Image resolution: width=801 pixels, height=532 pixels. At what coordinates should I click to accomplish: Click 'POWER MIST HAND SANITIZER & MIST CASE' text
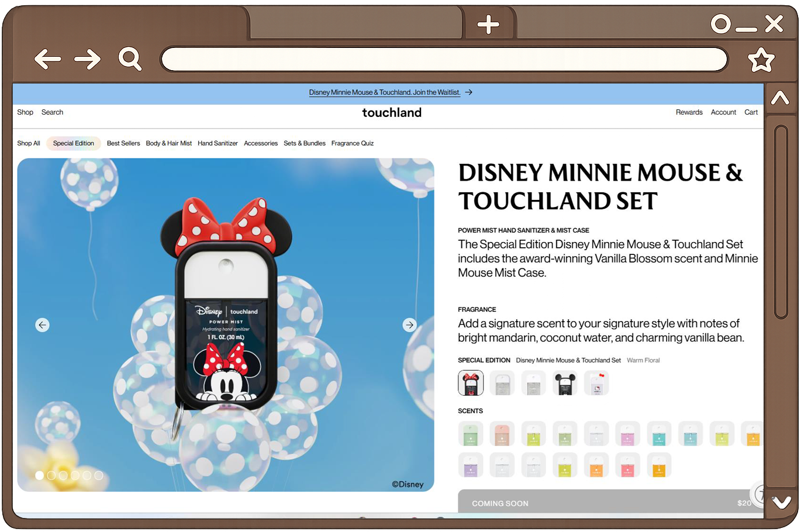(x=523, y=230)
